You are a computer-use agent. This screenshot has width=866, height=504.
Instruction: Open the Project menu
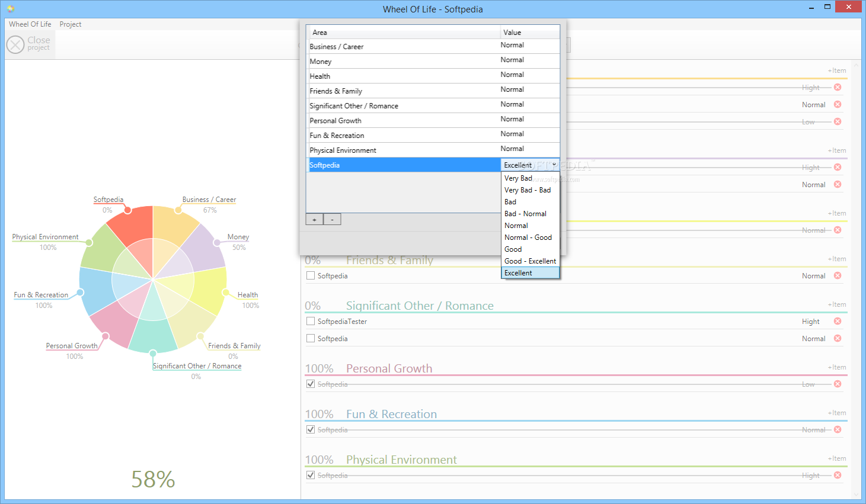(x=70, y=24)
